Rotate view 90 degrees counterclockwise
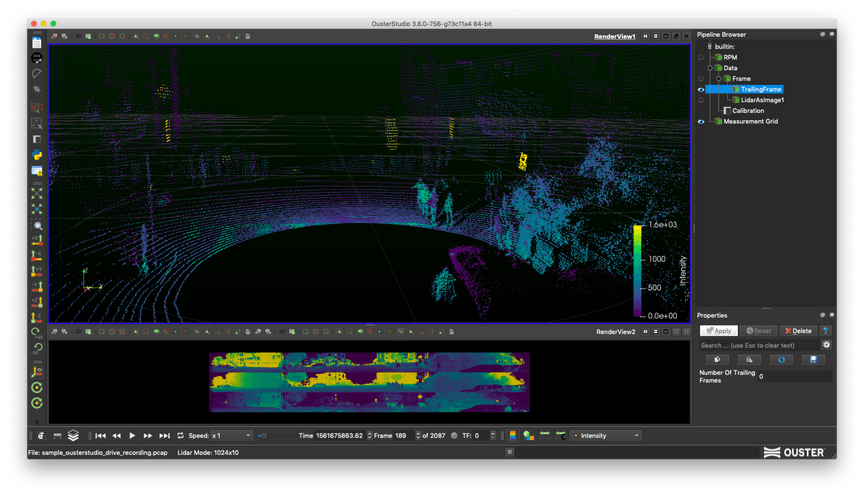This screenshot has height=495, width=864. (37, 348)
